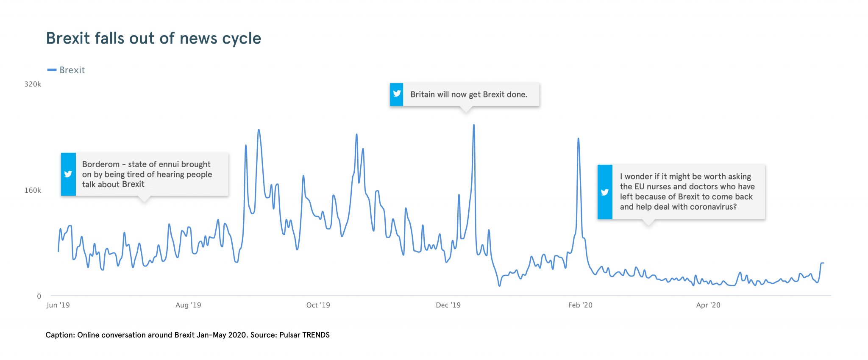Toggle the Brexit series via its legend label
This screenshot has height=360, width=868.
click(x=72, y=70)
